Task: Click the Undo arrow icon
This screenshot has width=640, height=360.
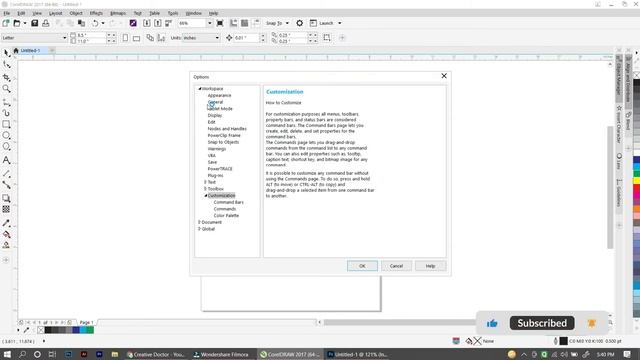Action: click(95, 23)
